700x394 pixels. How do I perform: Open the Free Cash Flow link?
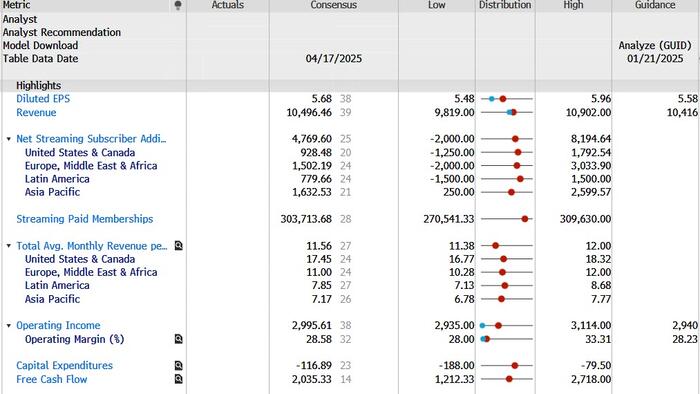tap(51, 379)
